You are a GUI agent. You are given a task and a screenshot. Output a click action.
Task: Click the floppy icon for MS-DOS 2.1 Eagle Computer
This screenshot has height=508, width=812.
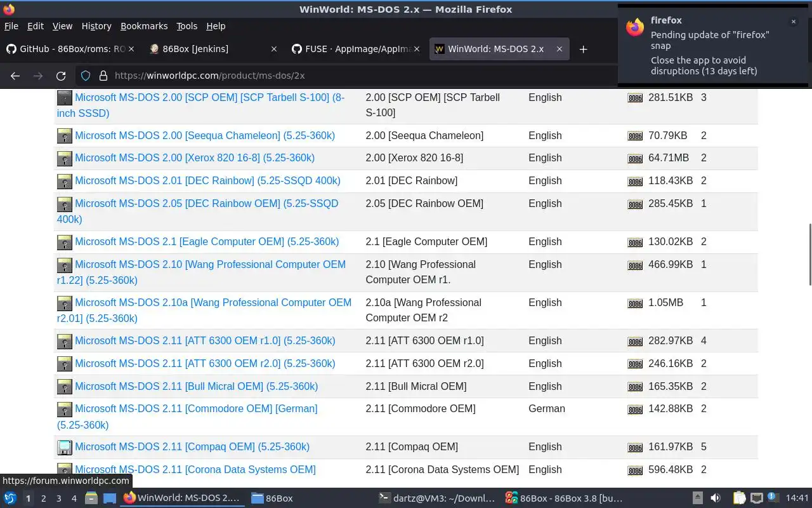coord(65,242)
